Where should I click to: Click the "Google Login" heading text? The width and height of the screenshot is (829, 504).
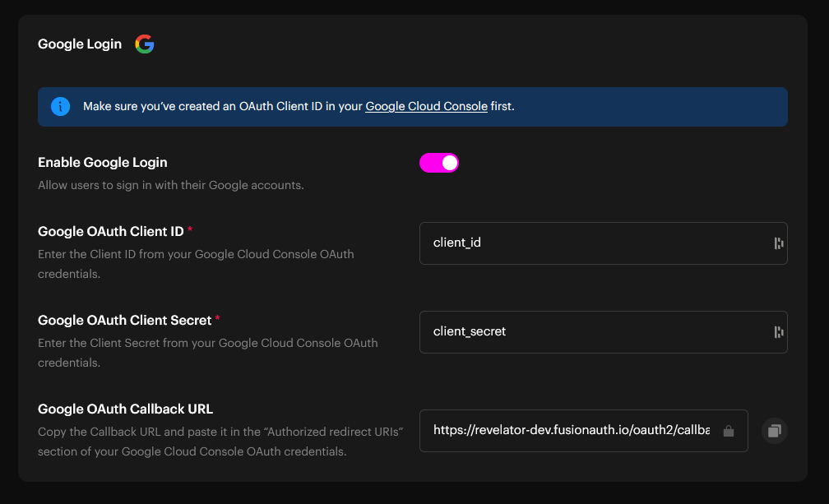[x=80, y=44]
